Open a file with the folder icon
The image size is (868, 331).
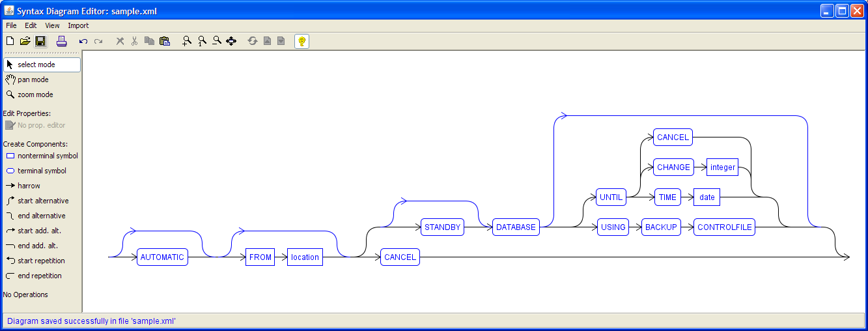25,41
